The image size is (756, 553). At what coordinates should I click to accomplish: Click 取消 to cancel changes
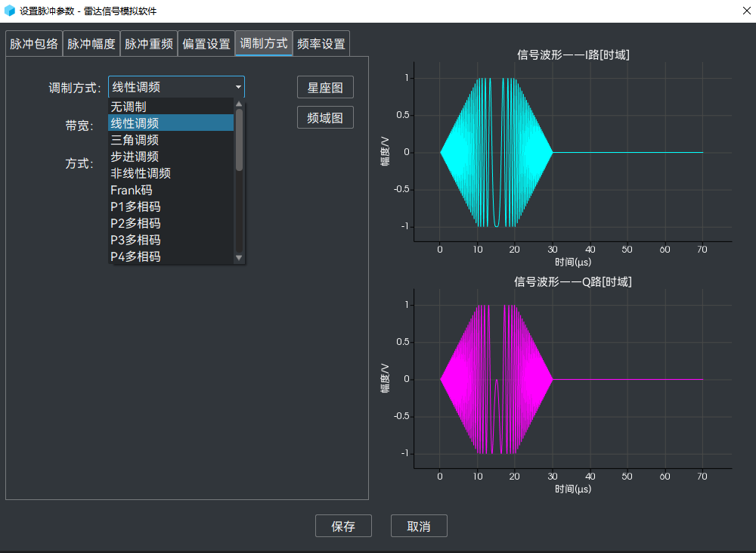click(419, 526)
